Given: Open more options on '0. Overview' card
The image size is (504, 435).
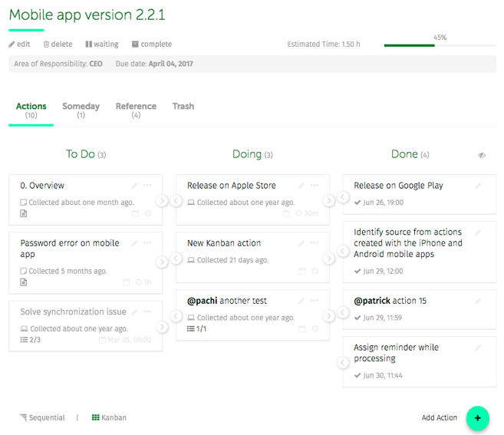Looking at the screenshot, I should [147, 185].
